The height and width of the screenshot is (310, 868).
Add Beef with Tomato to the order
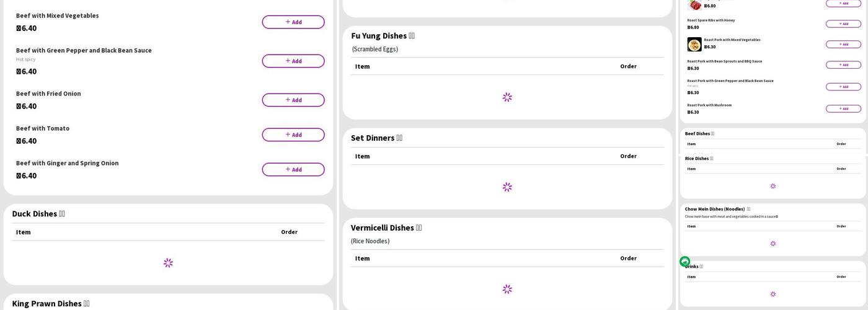pos(293,135)
